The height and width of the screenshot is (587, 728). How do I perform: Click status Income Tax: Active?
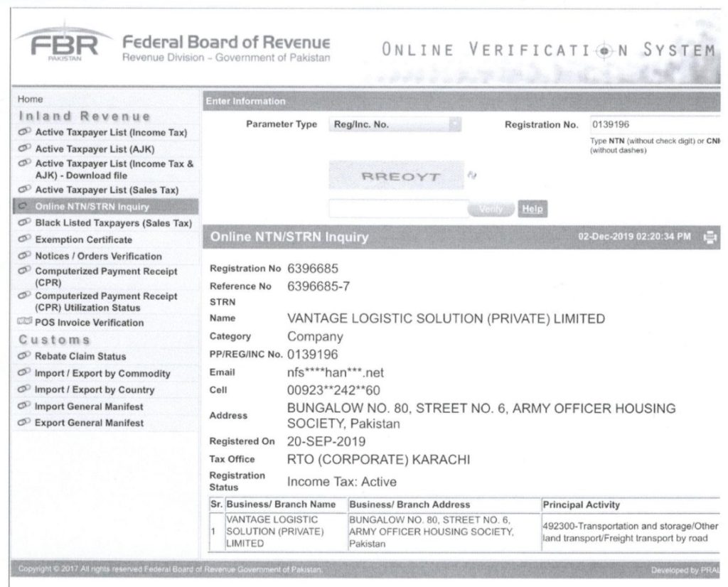[x=342, y=482]
